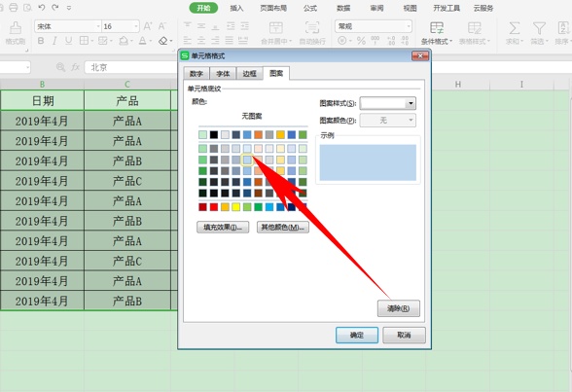Click the merge and center icon
Viewport: 572px width, 392px height.
[276, 27]
